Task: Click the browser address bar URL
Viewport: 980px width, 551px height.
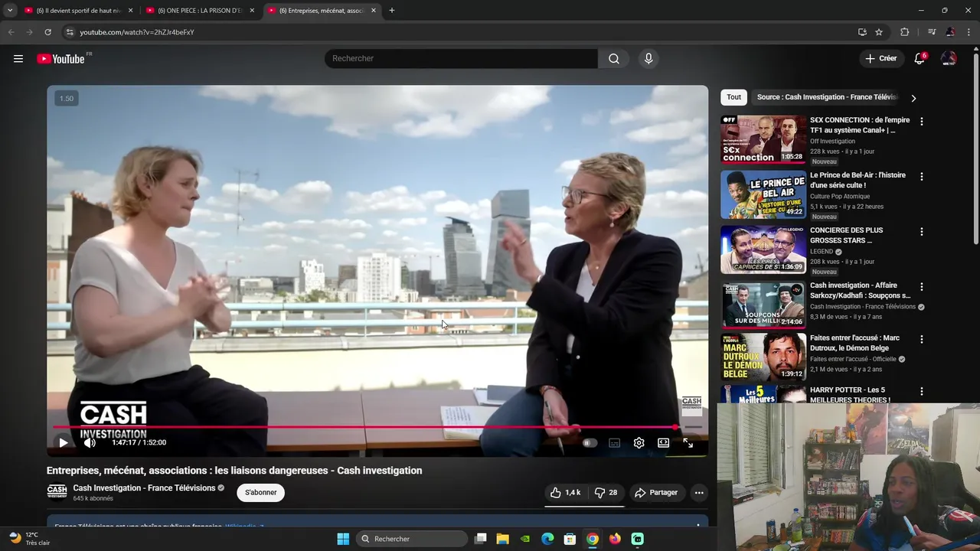Action: tap(138, 32)
